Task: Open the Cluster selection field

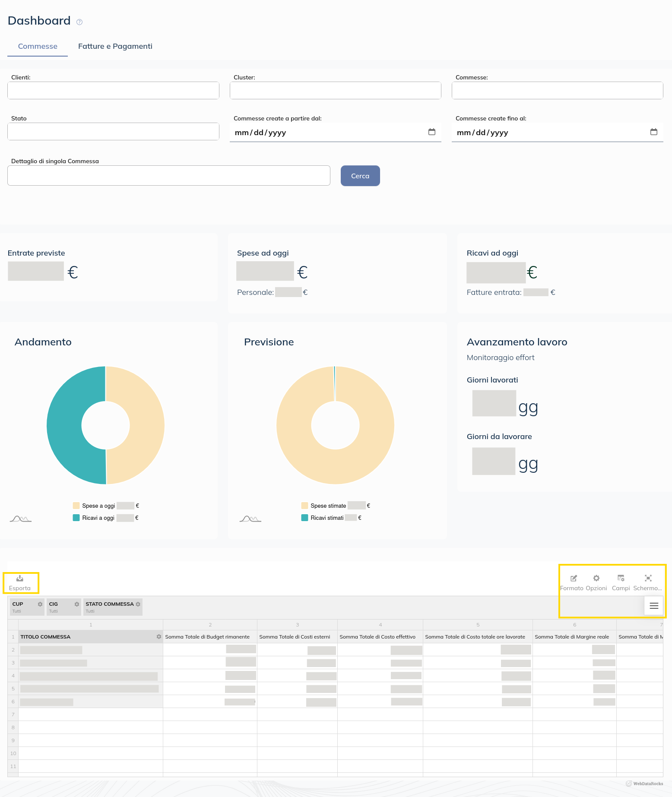Action: (x=336, y=91)
